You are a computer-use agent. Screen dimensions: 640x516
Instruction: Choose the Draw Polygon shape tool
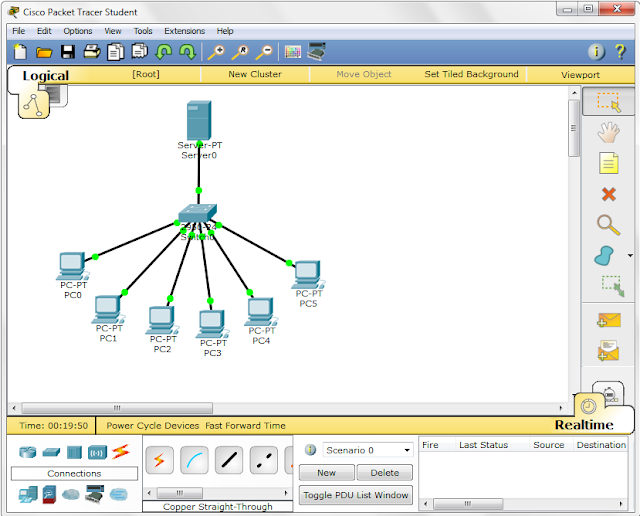point(604,256)
